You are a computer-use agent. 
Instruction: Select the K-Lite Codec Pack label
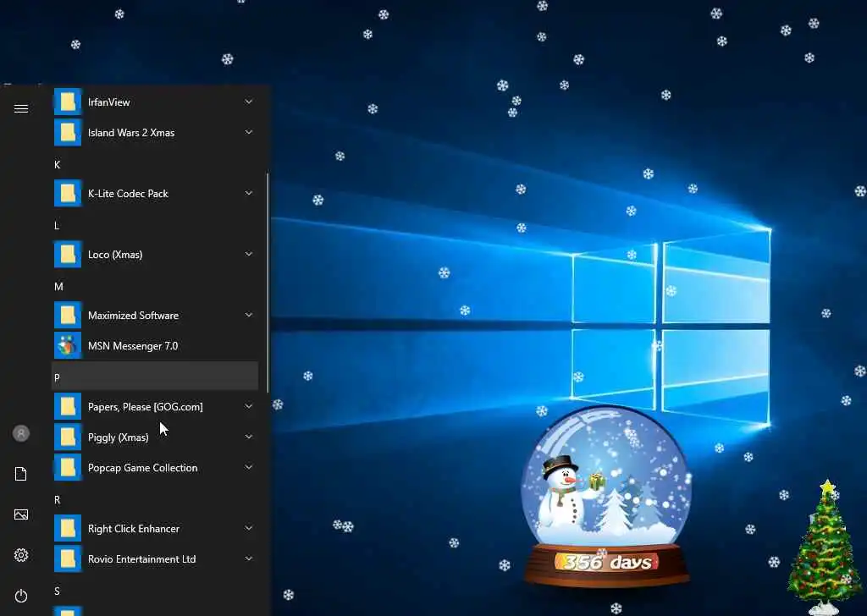click(128, 194)
